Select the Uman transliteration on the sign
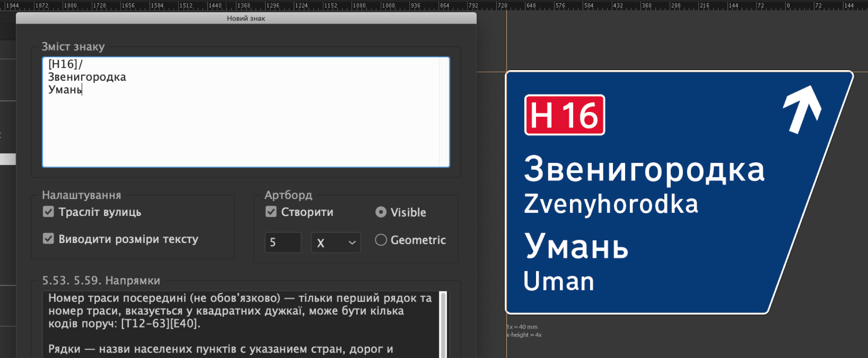Viewport: 868px width, 358px height. (x=558, y=281)
